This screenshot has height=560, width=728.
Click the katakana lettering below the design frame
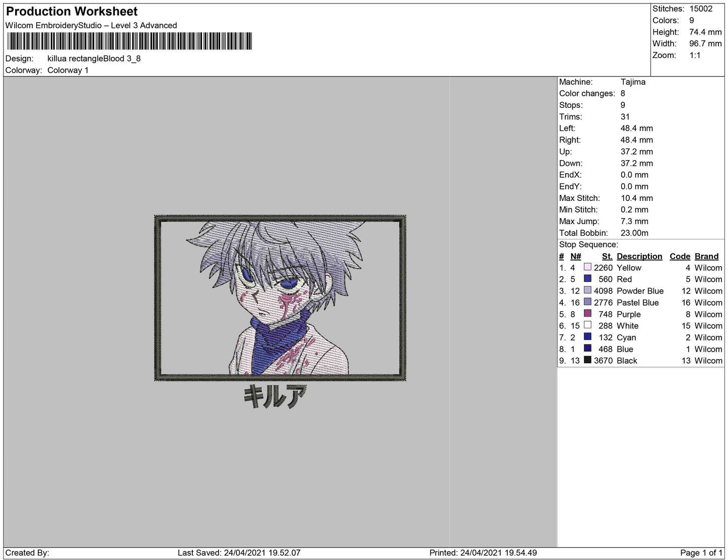coord(275,396)
